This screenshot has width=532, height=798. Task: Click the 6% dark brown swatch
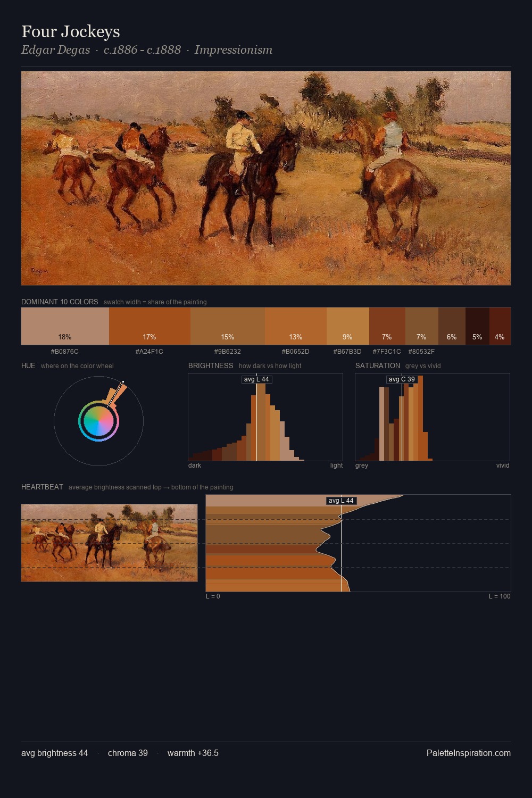point(452,326)
